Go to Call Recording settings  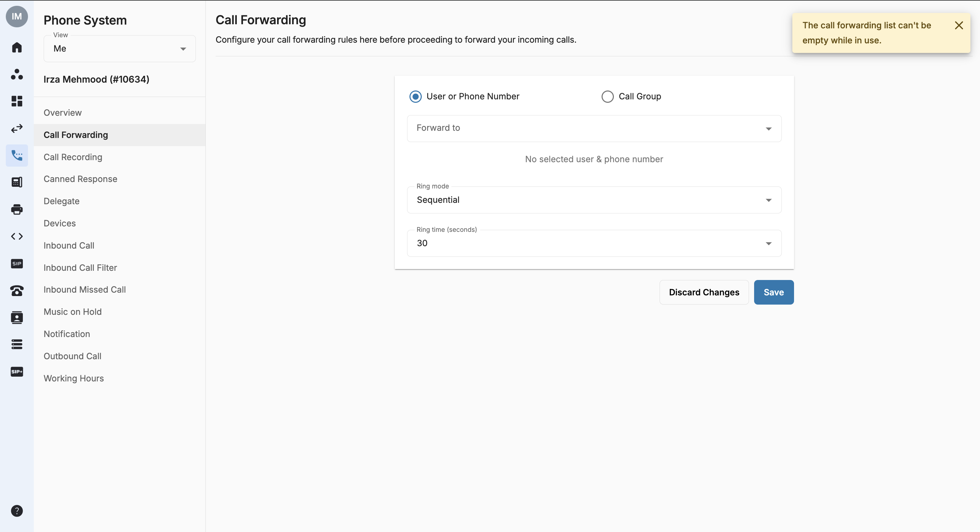click(119, 157)
